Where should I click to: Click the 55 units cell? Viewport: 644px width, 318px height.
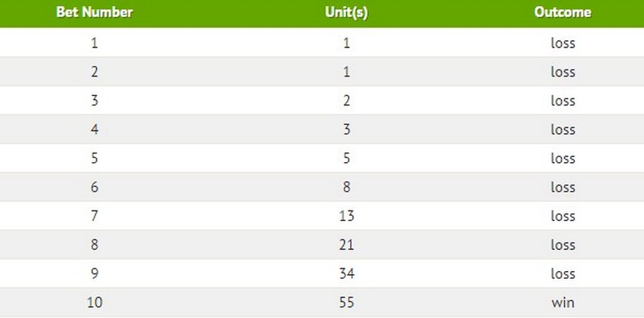coord(347,303)
